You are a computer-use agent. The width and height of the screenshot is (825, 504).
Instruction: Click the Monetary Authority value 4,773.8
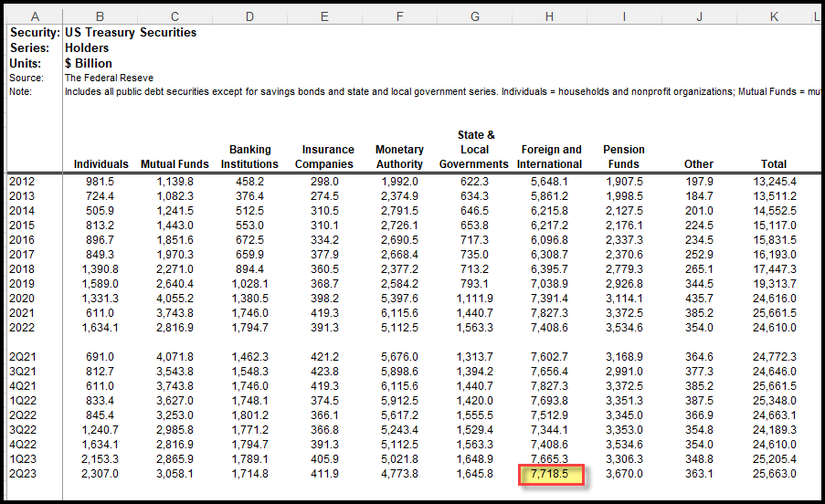[x=400, y=474]
